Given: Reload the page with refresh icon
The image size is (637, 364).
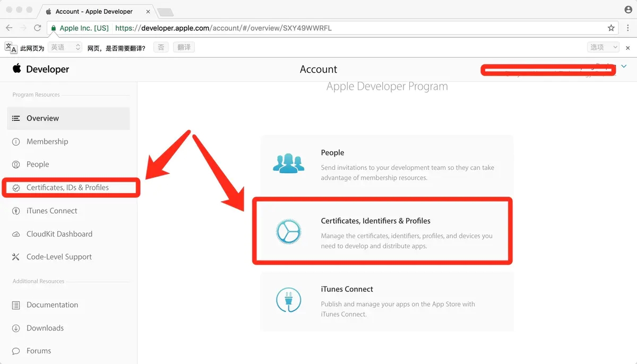Looking at the screenshot, I should click(x=38, y=28).
